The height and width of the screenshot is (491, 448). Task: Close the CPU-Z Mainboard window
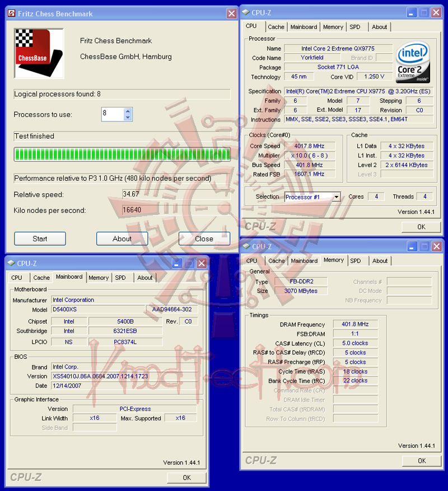click(202, 263)
